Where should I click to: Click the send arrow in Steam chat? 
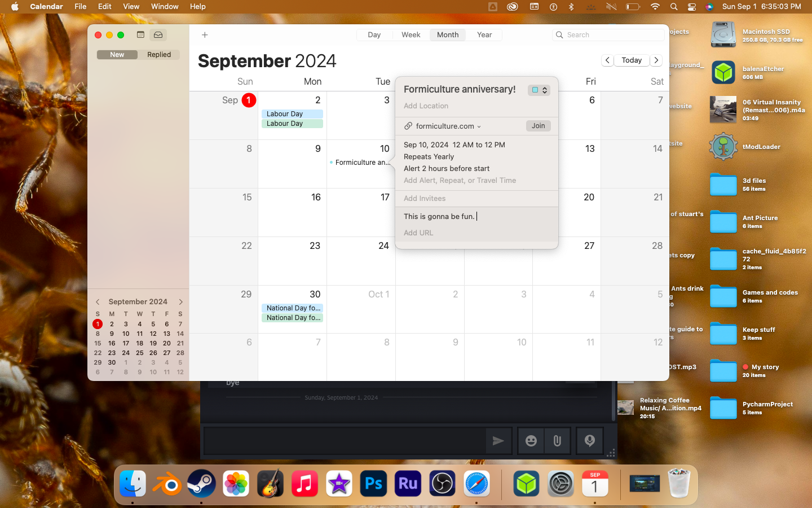tap(498, 441)
